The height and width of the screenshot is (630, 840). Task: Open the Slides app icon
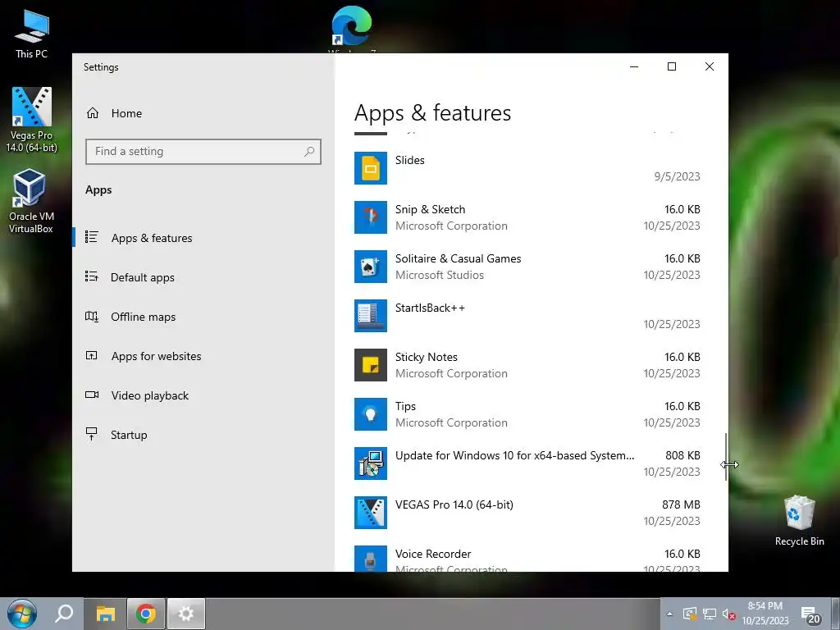(x=370, y=168)
